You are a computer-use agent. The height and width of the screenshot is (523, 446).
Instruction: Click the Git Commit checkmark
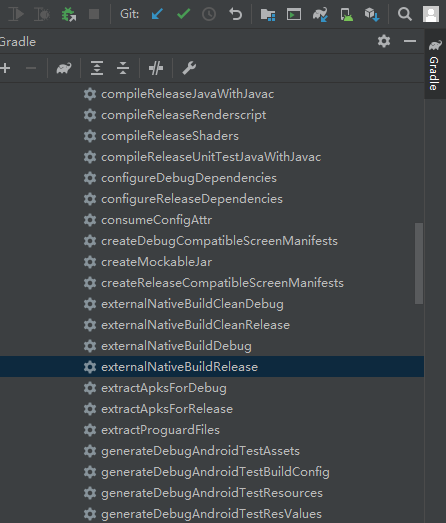click(x=183, y=14)
